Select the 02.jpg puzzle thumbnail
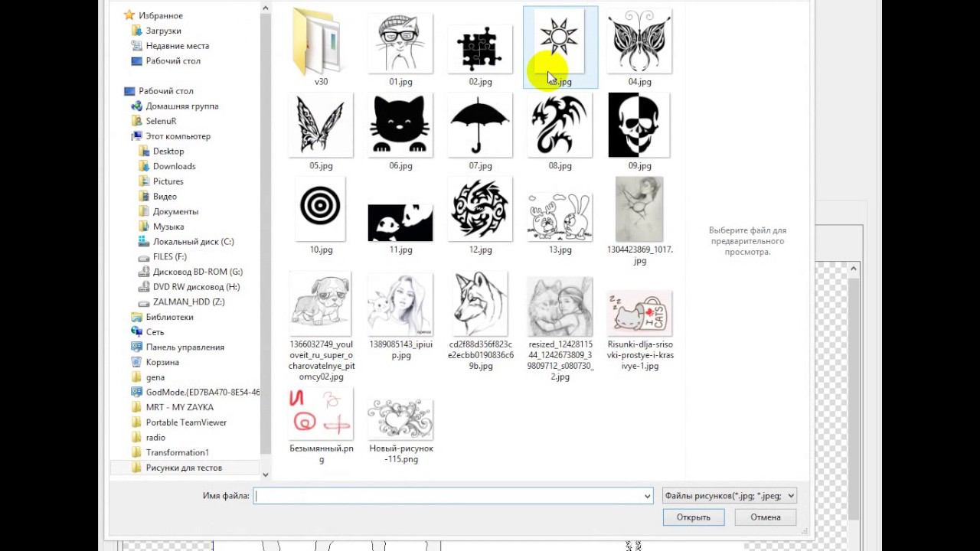980x551 pixels. 480,47
